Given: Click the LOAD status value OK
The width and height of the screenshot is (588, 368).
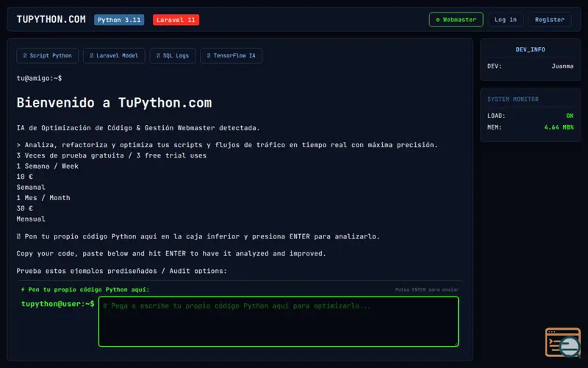Looking at the screenshot, I should [x=570, y=116].
